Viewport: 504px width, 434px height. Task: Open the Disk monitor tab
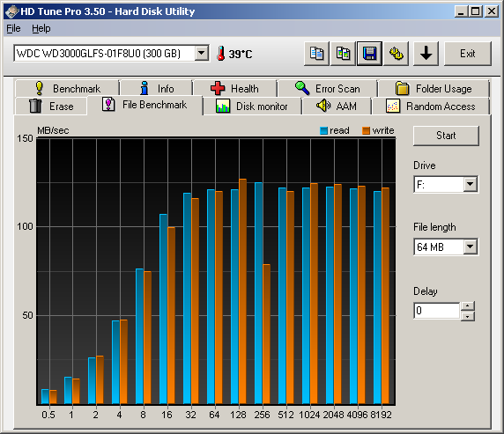click(252, 107)
